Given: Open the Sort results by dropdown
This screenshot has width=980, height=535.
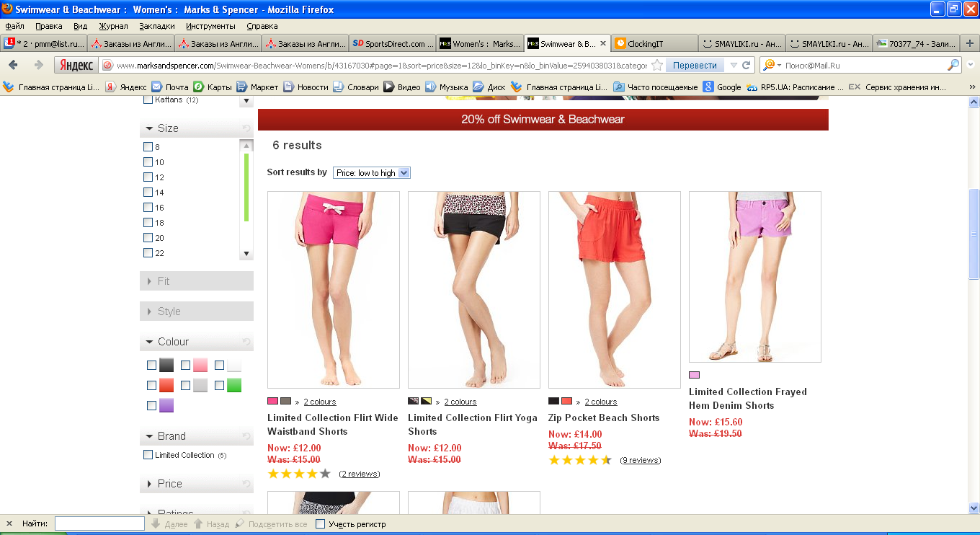Looking at the screenshot, I should pos(371,173).
